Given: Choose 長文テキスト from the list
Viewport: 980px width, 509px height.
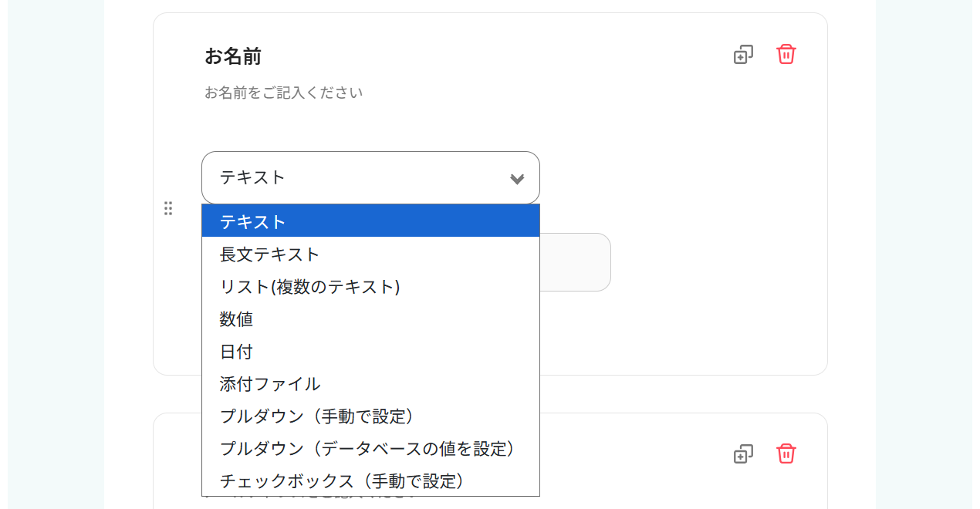Looking at the screenshot, I should [370, 254].
